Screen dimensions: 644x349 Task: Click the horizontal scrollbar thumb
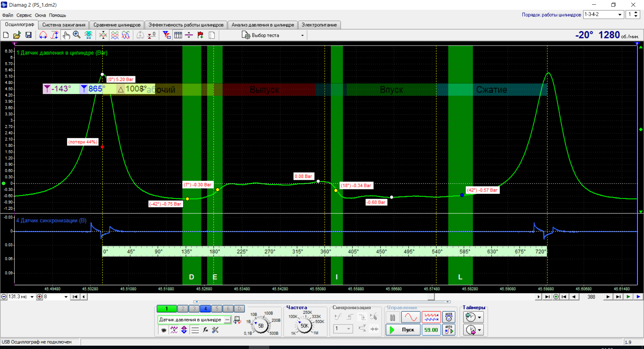pyautogui.click(x=431, y=297)
